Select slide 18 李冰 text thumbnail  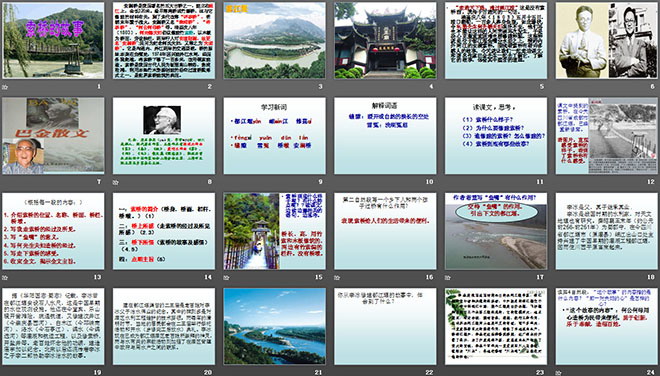[x=607, y=231]
